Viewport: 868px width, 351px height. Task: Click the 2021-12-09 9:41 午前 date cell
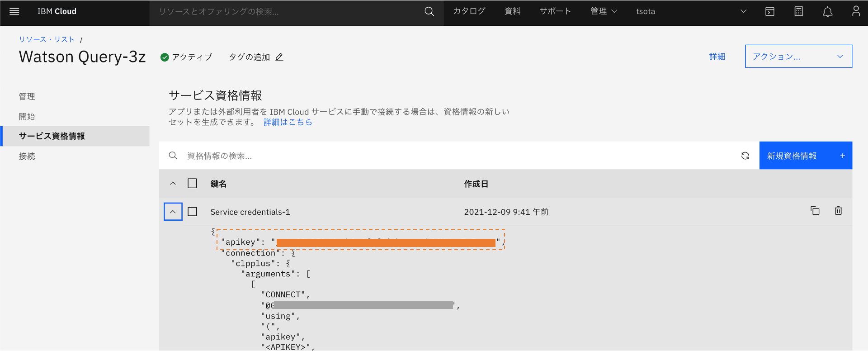506,212
